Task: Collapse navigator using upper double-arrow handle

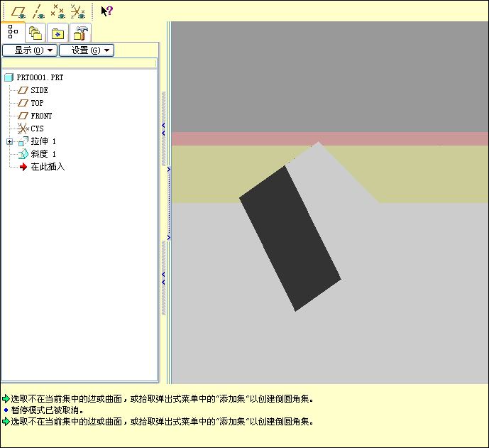Action: [163, 129]
